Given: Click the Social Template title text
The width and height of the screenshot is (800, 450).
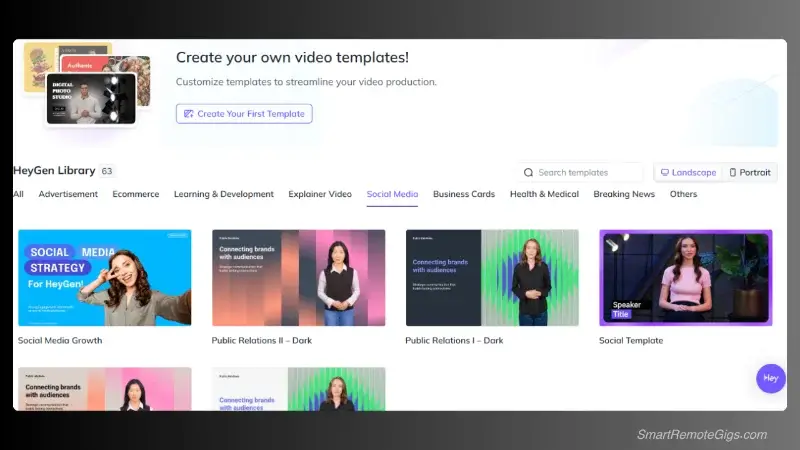Looking at the screenshot, I should pos(631,340).
